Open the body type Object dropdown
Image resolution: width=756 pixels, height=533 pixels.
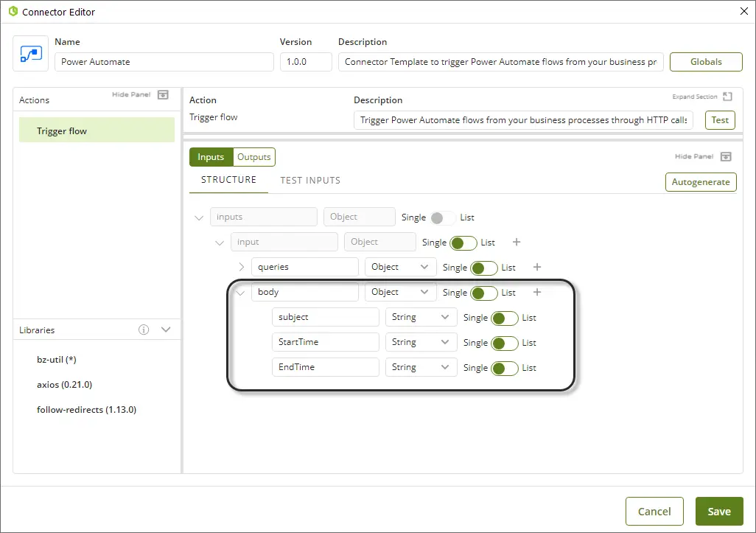400,293
